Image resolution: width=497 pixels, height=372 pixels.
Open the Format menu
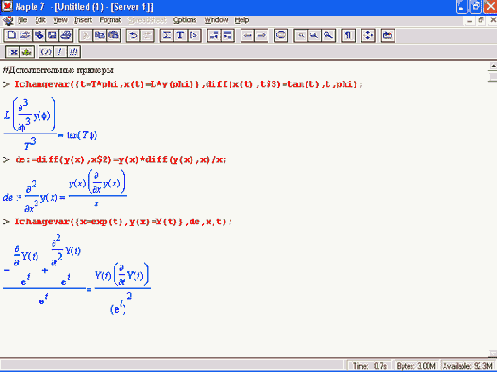pos(110,20)
